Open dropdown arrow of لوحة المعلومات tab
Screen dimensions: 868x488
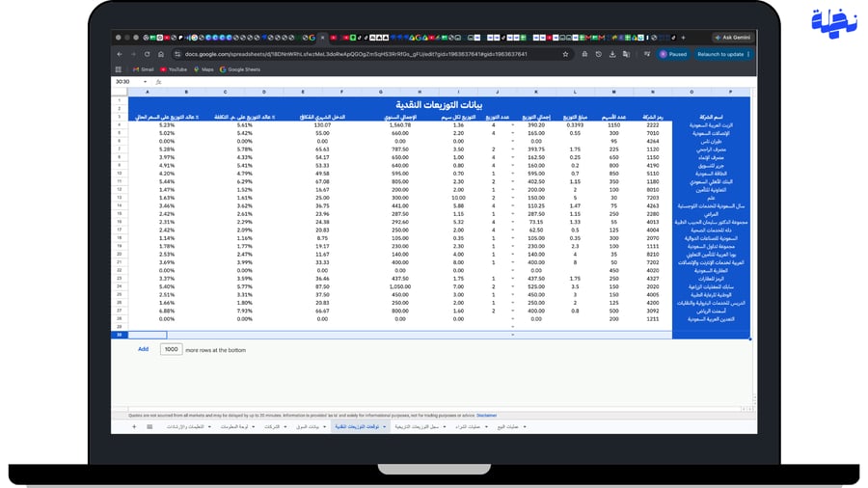254,426
